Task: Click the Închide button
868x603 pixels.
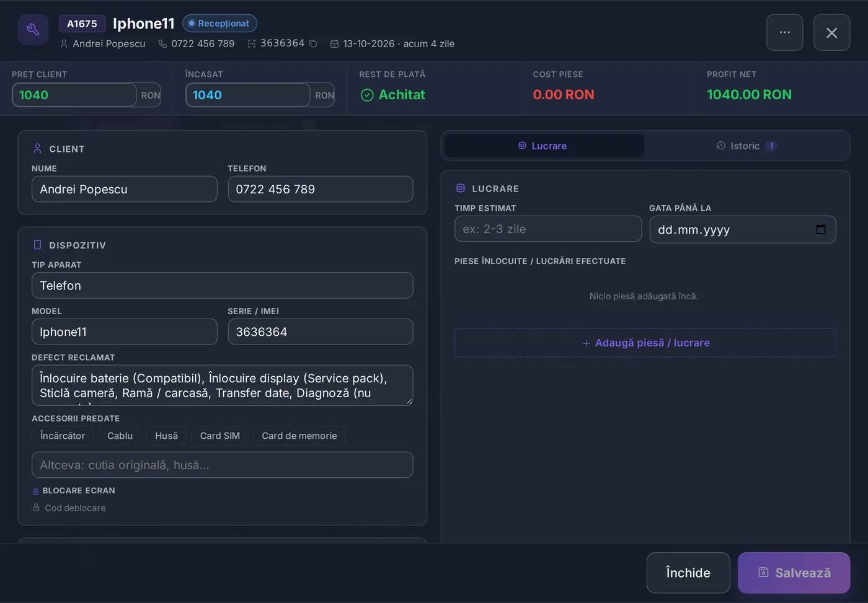Action: tap(688, 573)
